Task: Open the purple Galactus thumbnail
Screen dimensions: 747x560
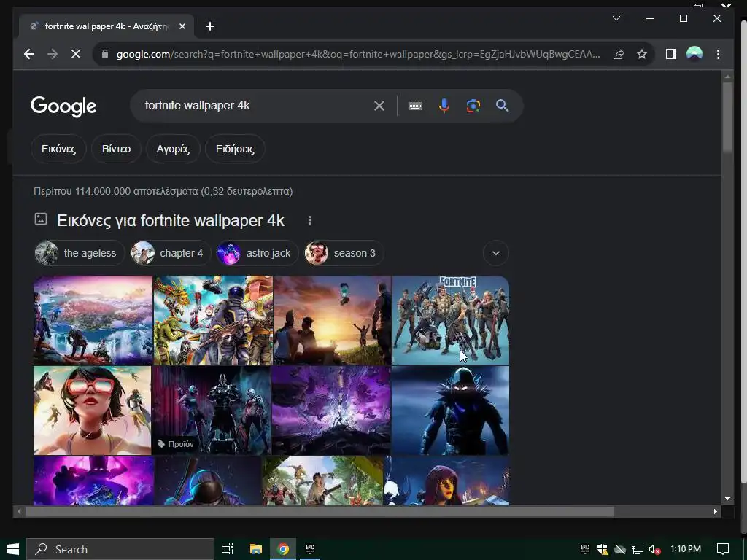Action: click(x=93, y=481)
